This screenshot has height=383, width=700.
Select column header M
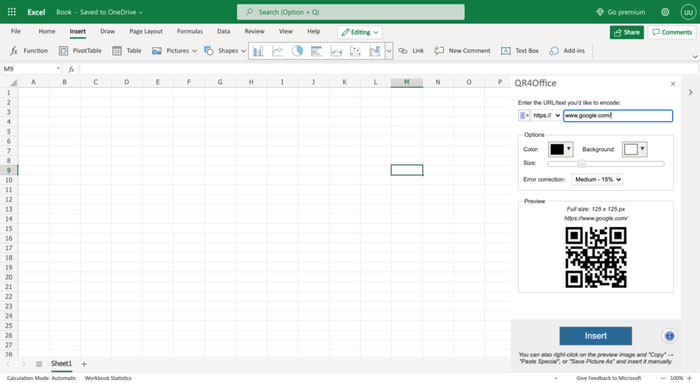pyautogui.click(x=406, y=82)
